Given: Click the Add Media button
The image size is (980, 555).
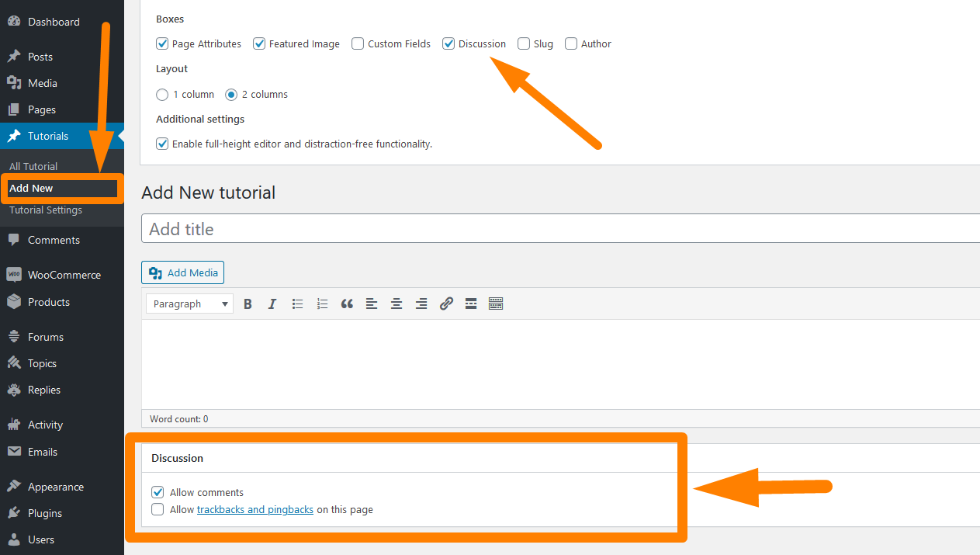Looking at the screenshot, I should click(182, 272).
